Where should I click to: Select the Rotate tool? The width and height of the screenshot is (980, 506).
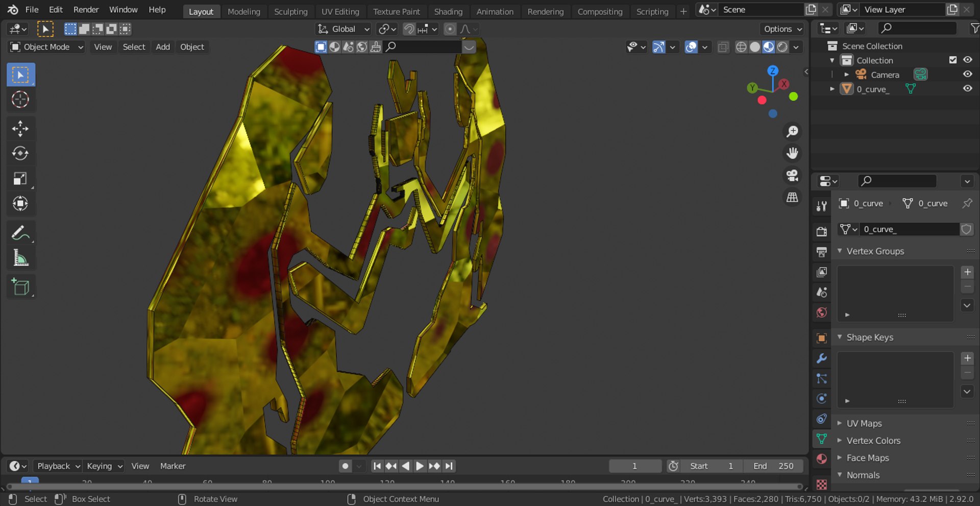[20, 153]
